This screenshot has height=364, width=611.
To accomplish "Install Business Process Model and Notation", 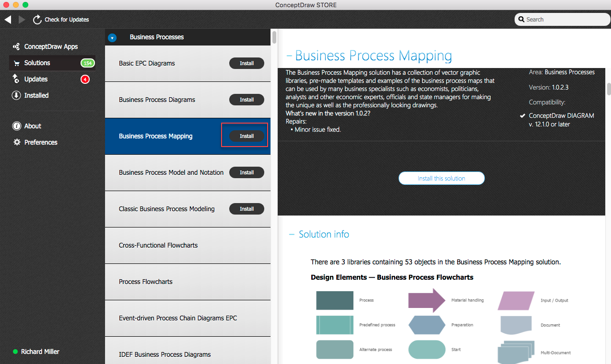I will pyautogui.click(x=247, y=172).
